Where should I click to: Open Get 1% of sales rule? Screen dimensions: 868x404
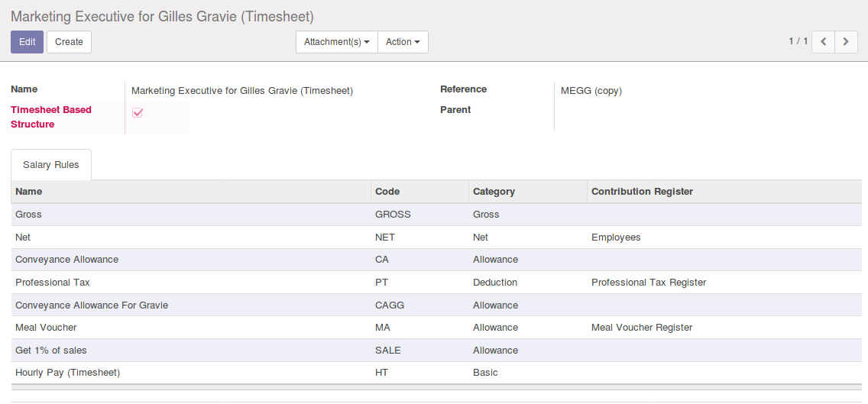pyautogui.click(x=51, y=351)
